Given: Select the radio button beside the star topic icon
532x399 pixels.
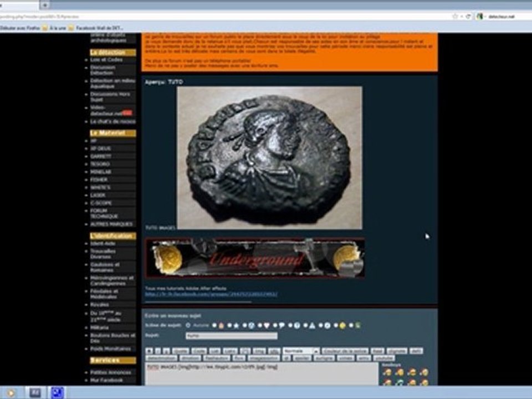Looking at the screenshot, I should 229,325.
